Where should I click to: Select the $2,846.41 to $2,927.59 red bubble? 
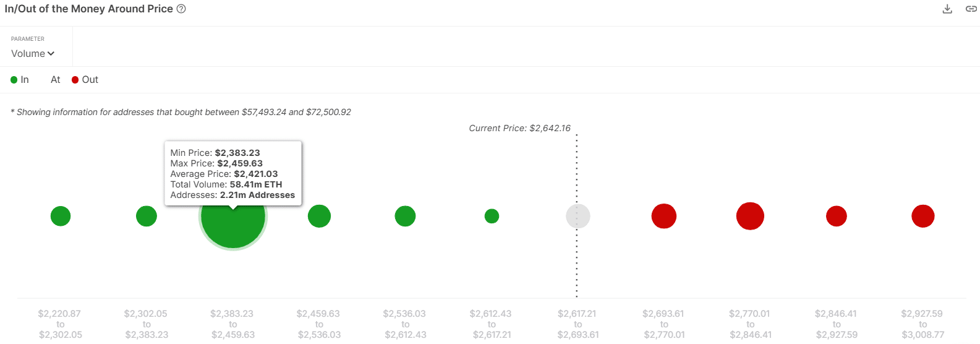tap(837, 217)
